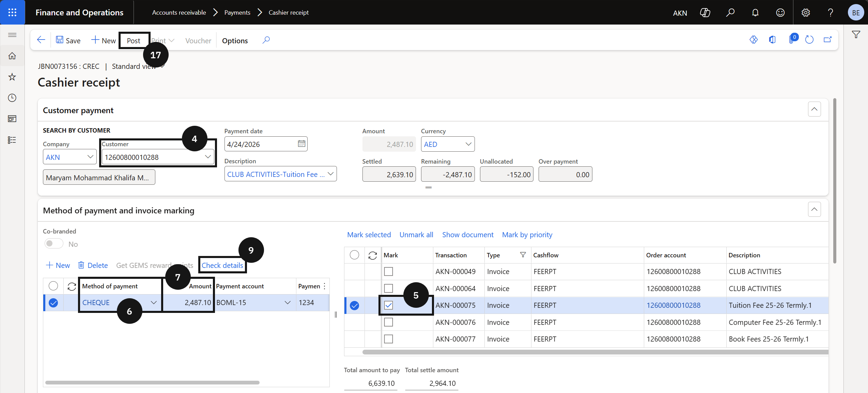The height and width of the screenshot is (393, 868).
Task: Open document attachments icon with badge
Action: click(793, 39)
